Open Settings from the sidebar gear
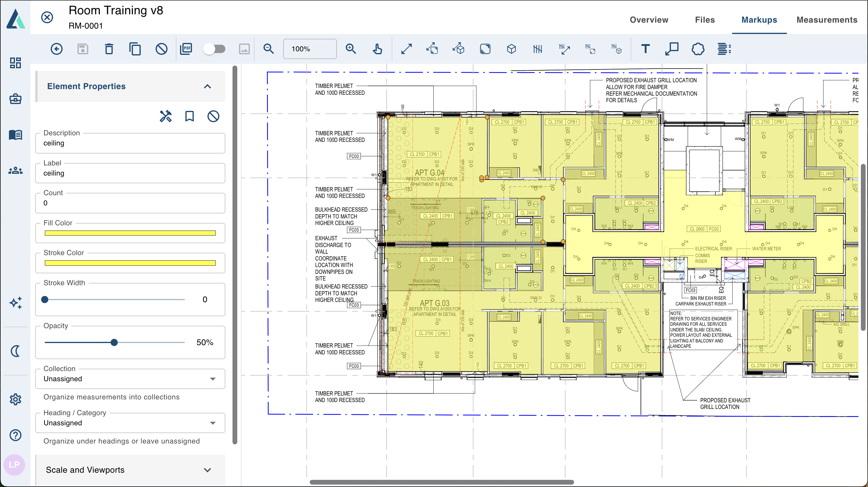 15,399
